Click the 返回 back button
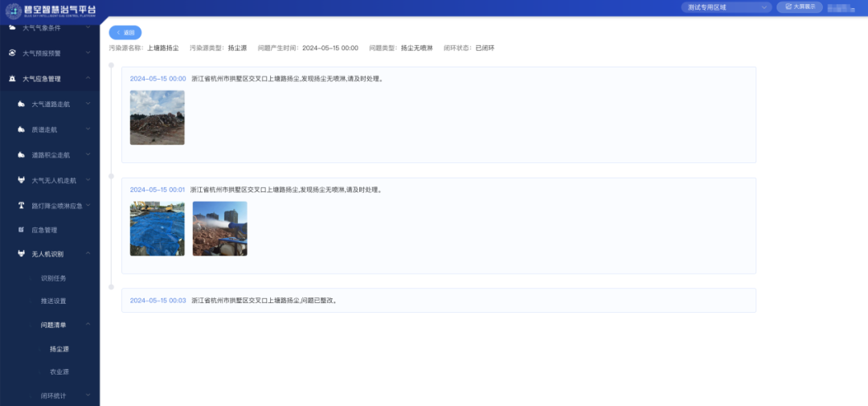 (125, 33)
